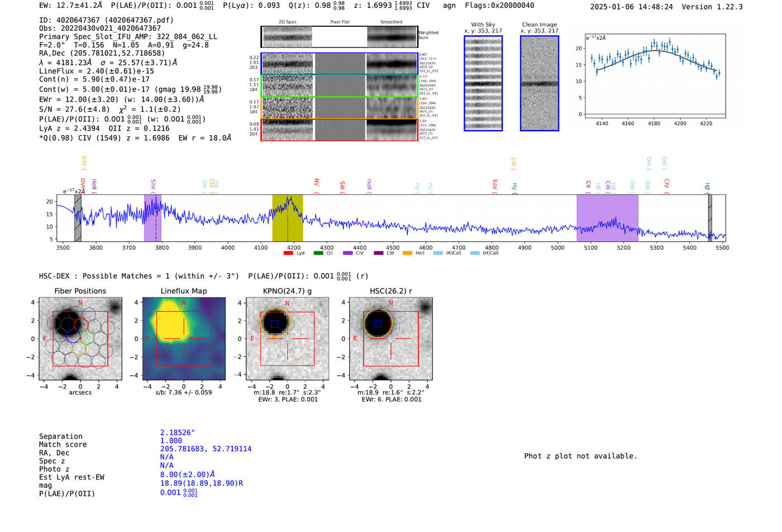
Task: Select the wide purple band near 5100-5240
Action: click(x=607, y=218)
